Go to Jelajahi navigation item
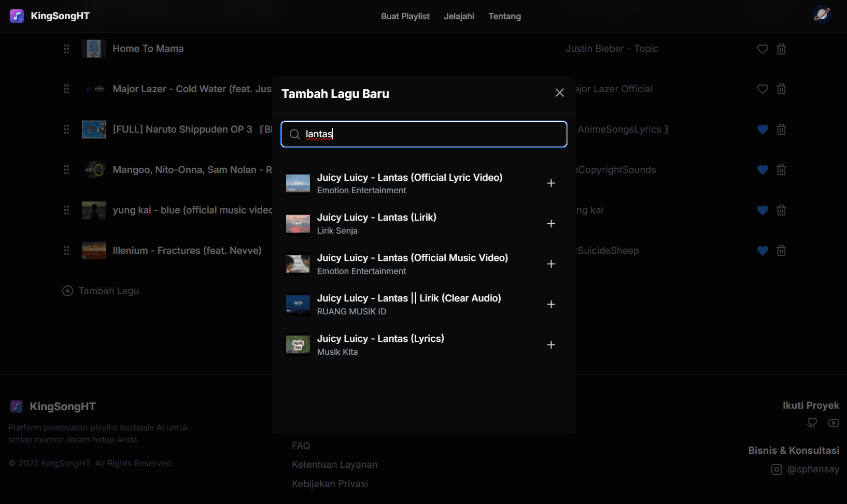847x504 pixels. click(x=459, y=17)
